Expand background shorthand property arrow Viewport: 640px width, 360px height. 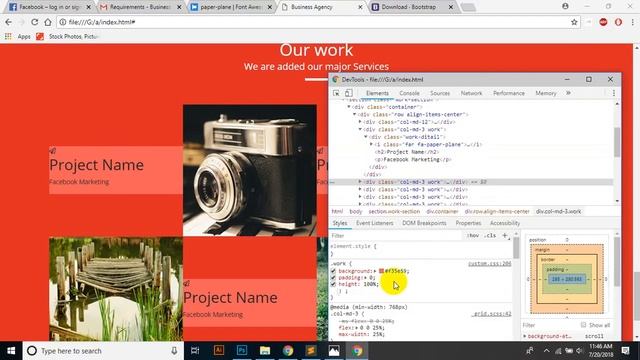[375, 271]
